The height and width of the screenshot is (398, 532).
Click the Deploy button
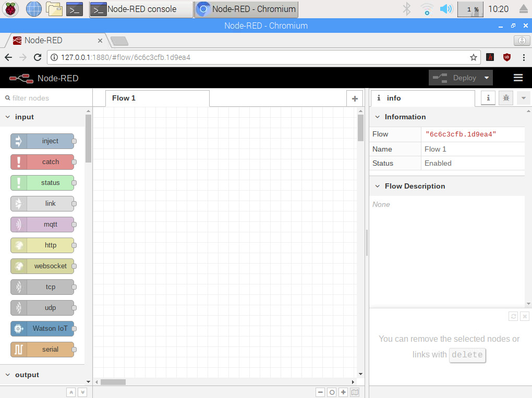[455, 78]
